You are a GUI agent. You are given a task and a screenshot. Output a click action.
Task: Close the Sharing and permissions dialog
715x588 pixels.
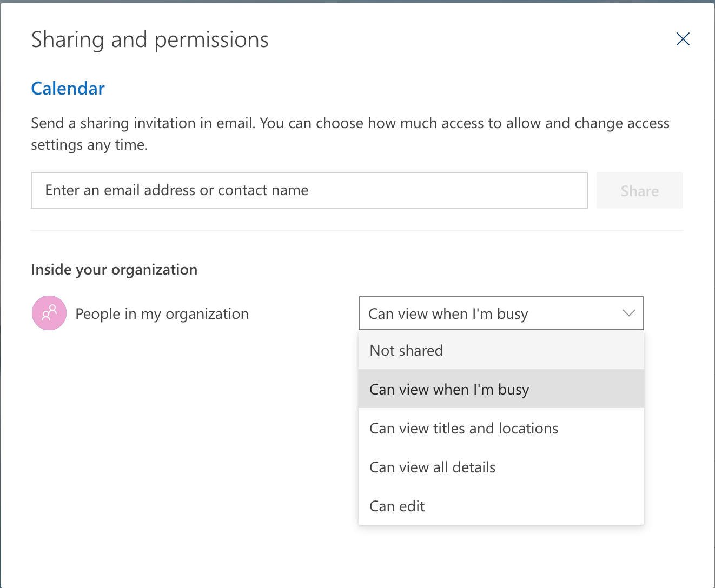pos(683,39)
